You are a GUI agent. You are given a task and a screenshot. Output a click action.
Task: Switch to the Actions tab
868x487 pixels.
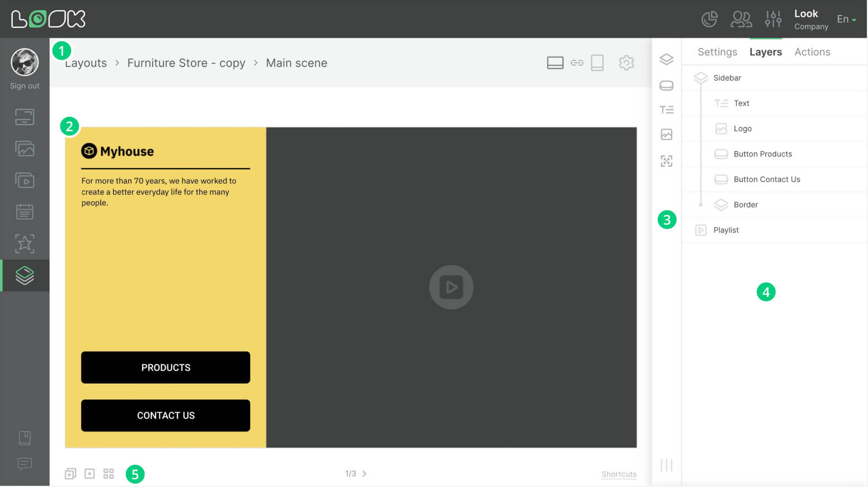pos(812,52)
